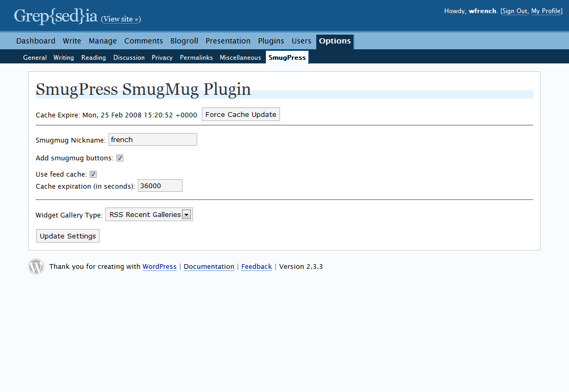Open the Users menu

[x=302, y=41]
